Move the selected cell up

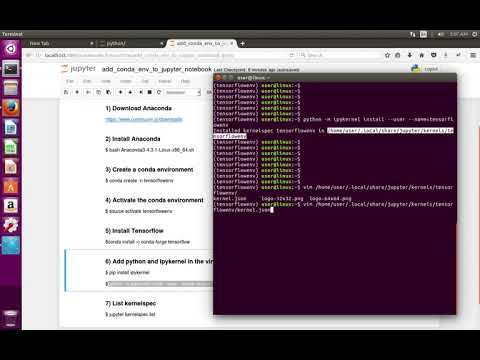pyautogui.click(x=120, y=92)
